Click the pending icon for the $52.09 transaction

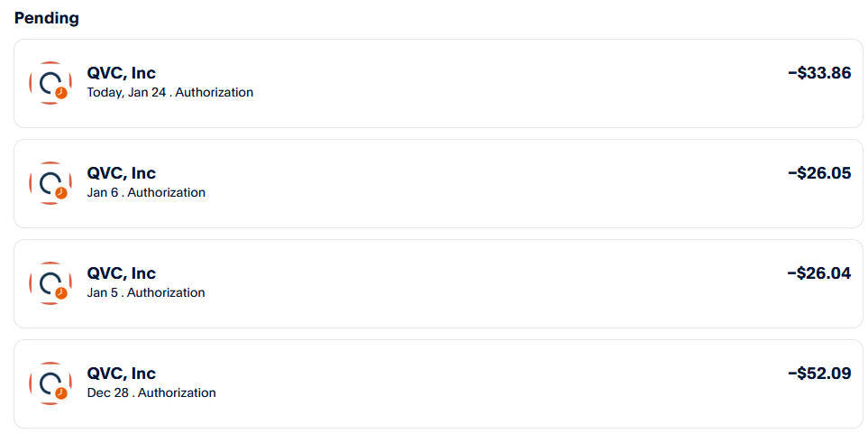click(50, 383)
